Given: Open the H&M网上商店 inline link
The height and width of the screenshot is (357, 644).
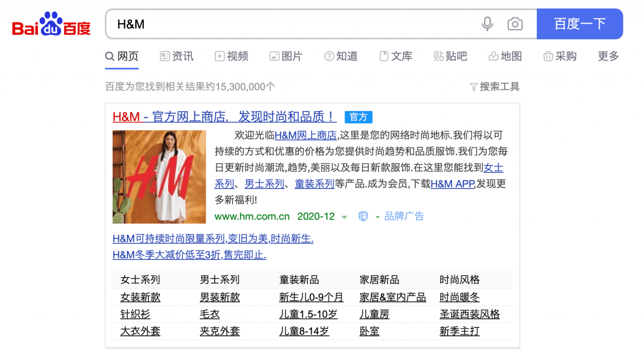Looking at the screenshot, I should coord(306,135).
